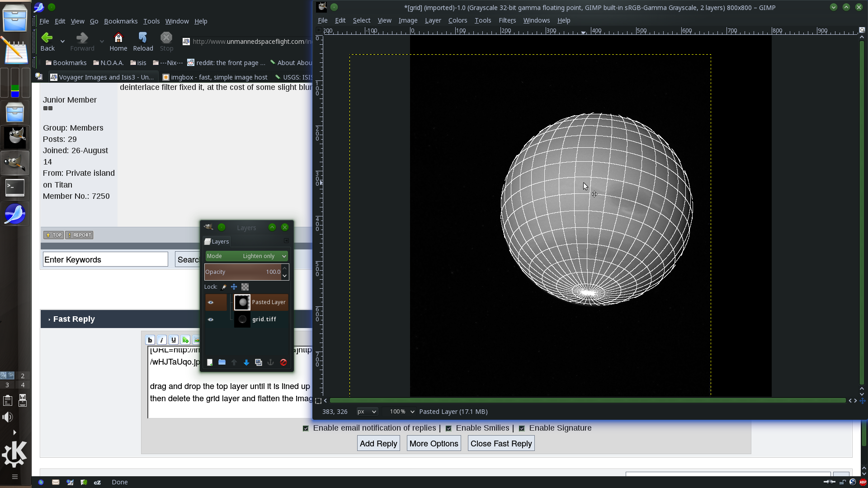Hide the Pasted Layer visibility eye

pos(210,302)
